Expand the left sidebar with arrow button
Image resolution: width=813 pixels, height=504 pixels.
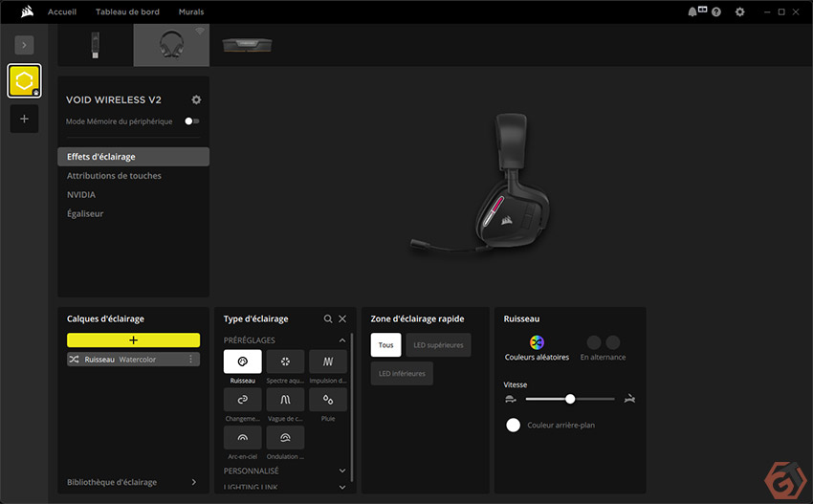coord(24,44)
